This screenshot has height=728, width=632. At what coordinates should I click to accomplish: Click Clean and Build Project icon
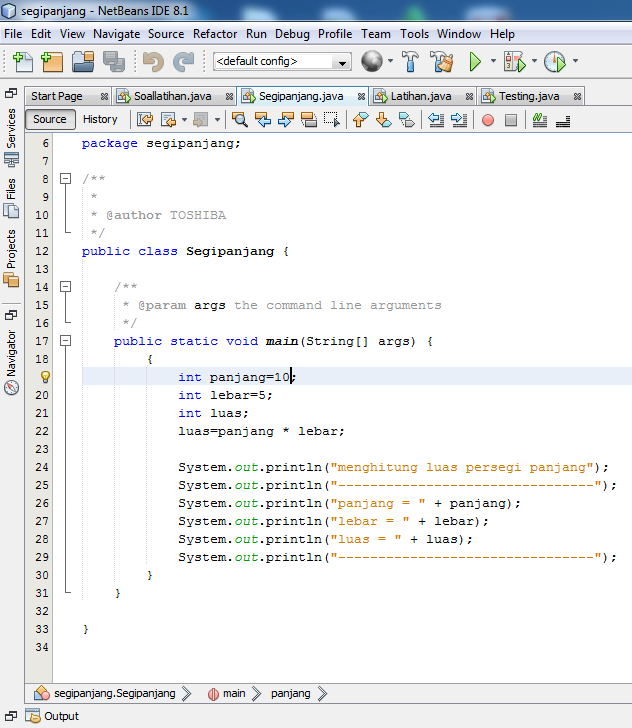pyautogui.click(x=442, y=61)
